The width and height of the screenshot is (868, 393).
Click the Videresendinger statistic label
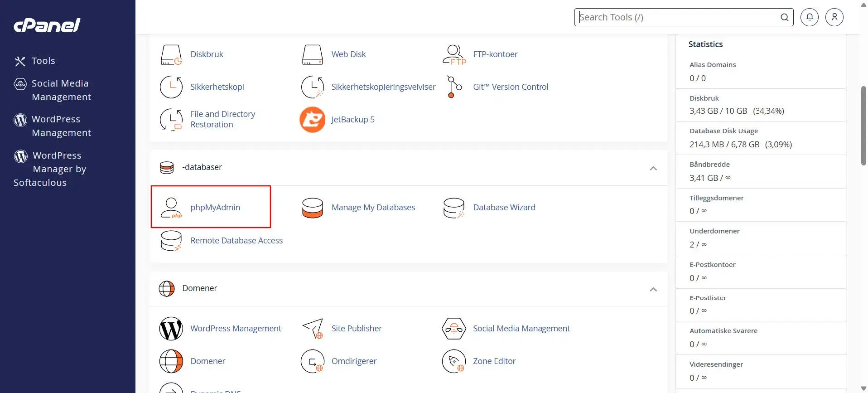(716, 364)
